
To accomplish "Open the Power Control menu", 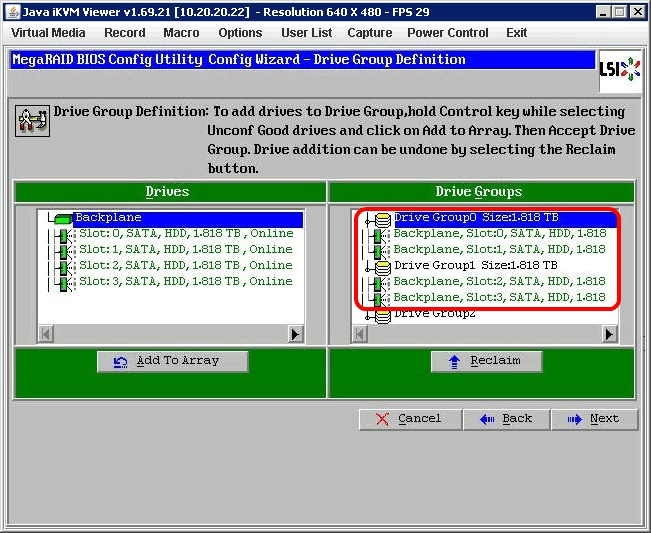I will pos(447,33).
